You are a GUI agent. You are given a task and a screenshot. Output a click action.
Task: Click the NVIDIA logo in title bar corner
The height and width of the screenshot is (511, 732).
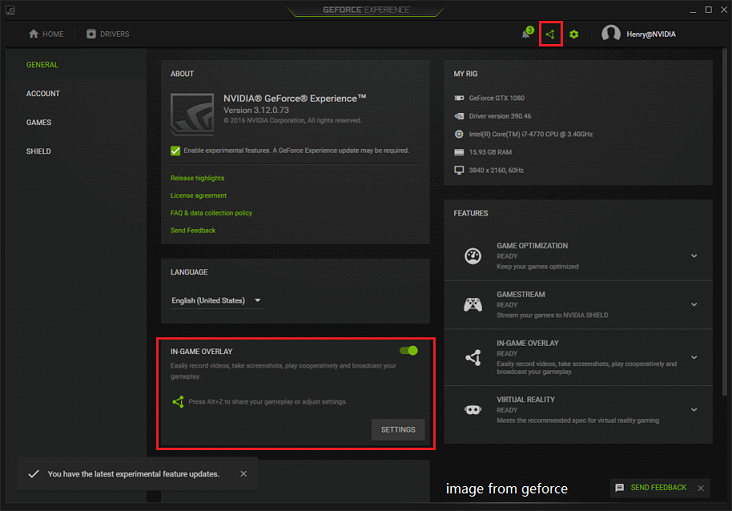tap(10, 10)
